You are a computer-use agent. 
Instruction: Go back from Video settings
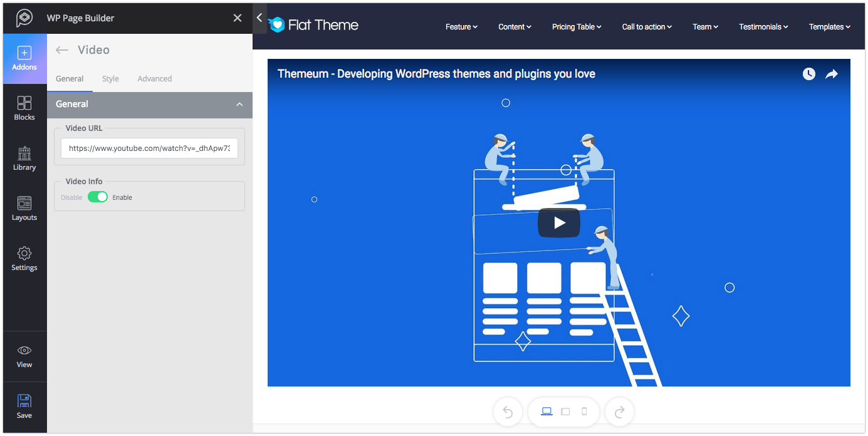tap(61, 50)
